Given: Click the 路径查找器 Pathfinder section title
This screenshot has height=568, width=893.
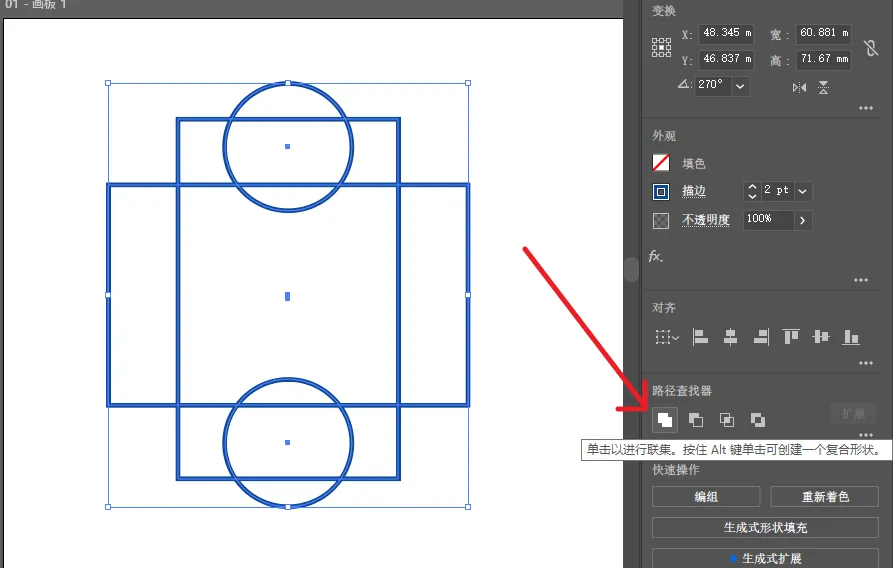Looking at the screenshot, I should (x=682, y=391).
